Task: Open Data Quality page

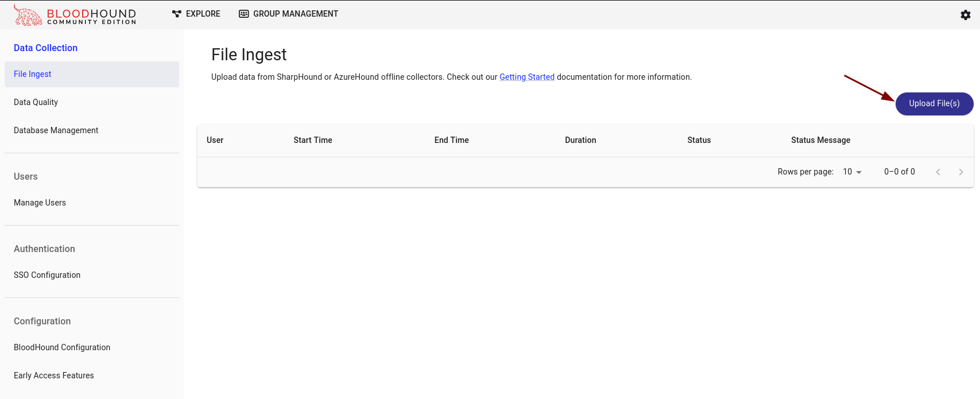Action: click(36, 102)
